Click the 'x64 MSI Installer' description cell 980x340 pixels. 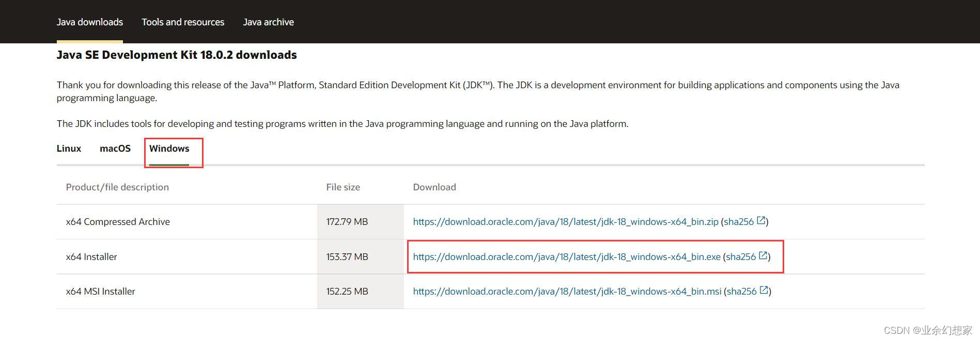[x=187, y=292]
